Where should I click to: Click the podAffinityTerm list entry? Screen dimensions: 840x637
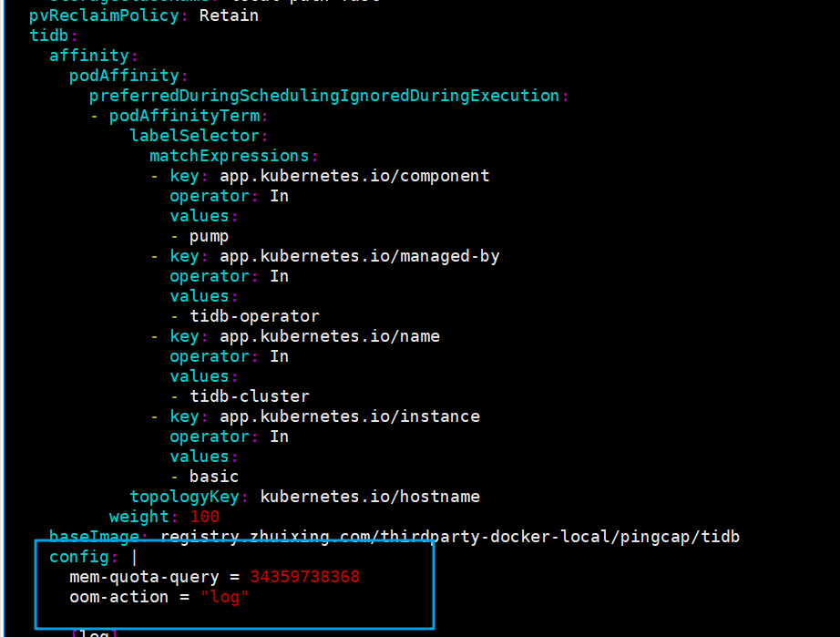pos(184,116)
